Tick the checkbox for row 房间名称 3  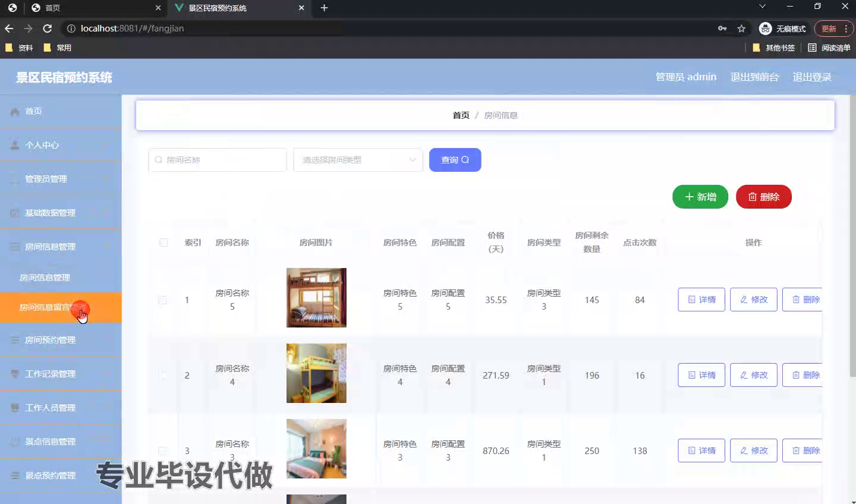click(162, 451)
